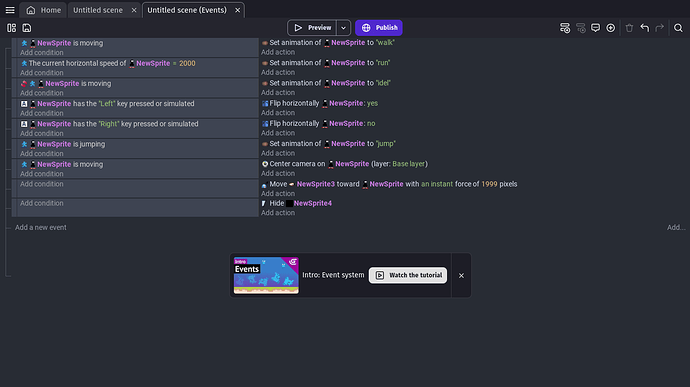690x387 pixels.
Task: Switch to the Untitled scene tab
Action: 98,10
